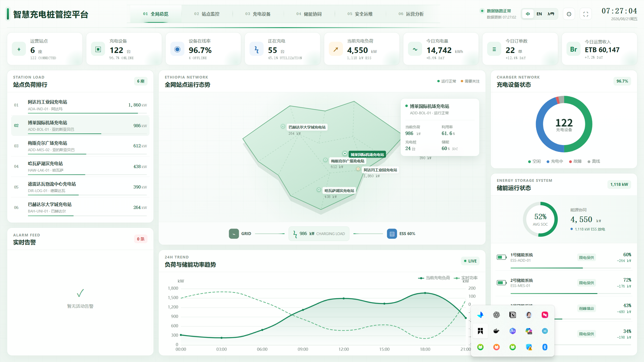Toggle fullscreen with the expand icon
This screenshot has width=644, height=362.
586,14
